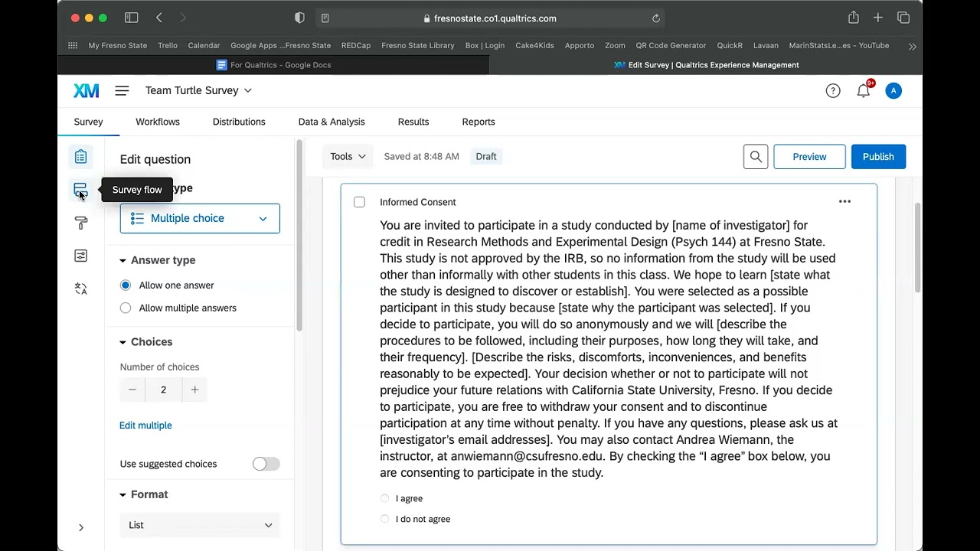Increase number of choices
The image size is (980, 551).
[194, 390]
